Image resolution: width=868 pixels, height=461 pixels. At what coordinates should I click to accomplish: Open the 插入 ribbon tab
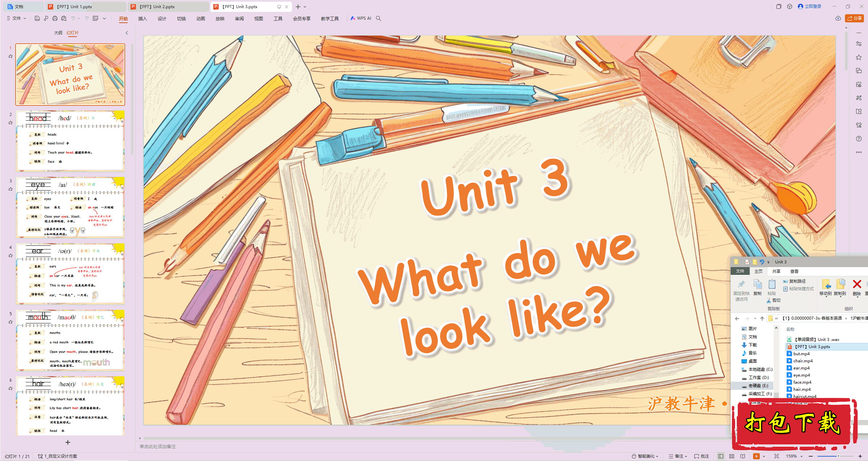(143, 19)
